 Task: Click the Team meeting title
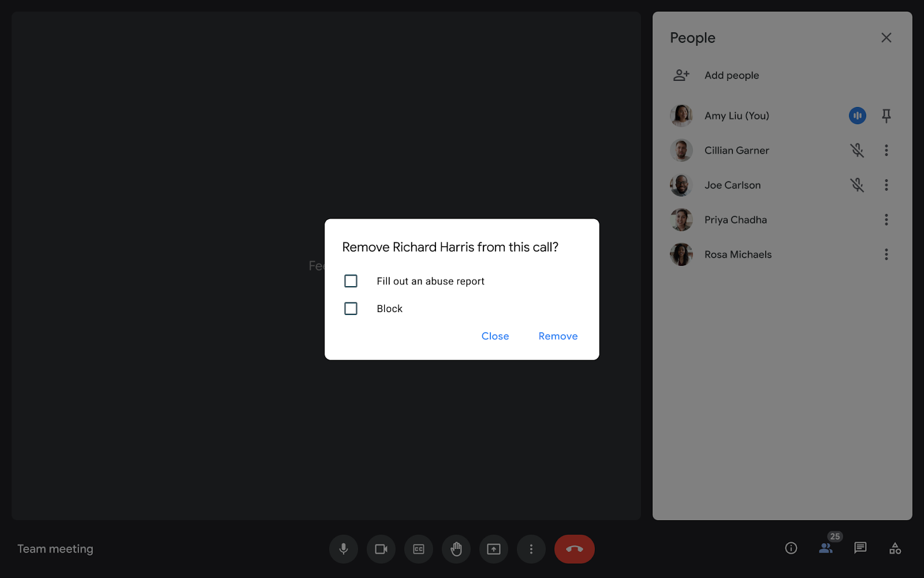[x=55, y=549]
